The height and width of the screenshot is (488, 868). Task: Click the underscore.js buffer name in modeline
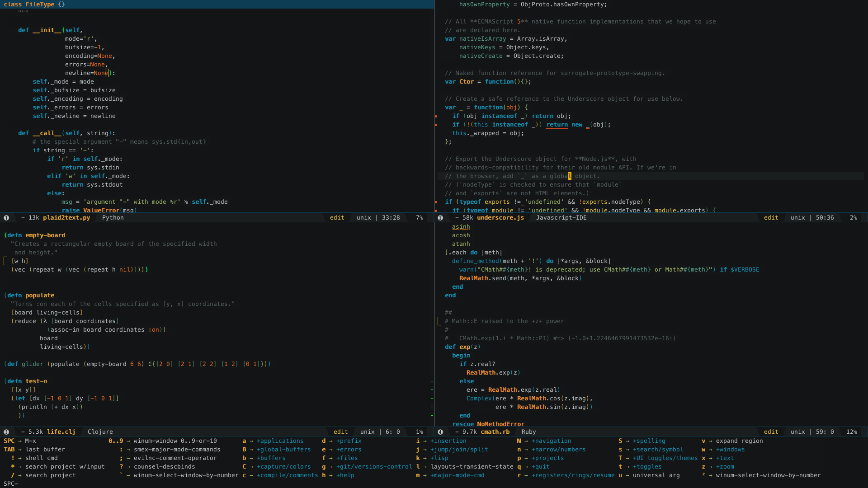(x=500, y=218)
